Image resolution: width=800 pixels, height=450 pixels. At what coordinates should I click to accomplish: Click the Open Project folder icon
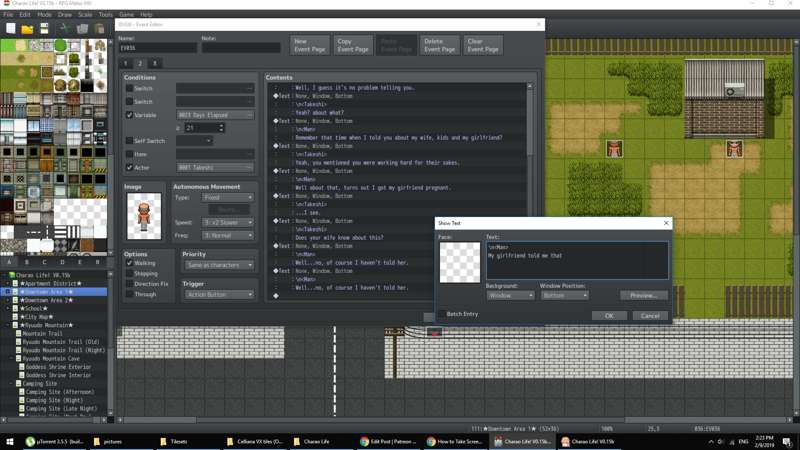coord(27,29)
